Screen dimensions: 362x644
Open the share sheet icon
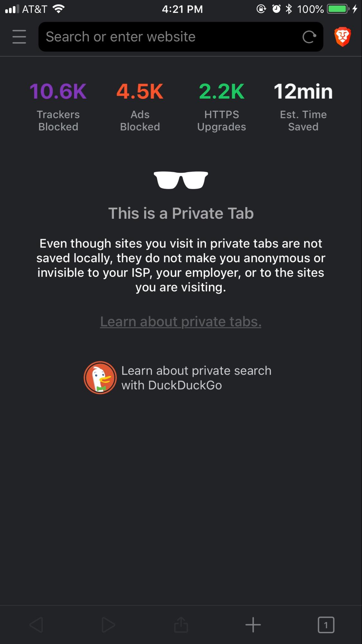(181, 625)
